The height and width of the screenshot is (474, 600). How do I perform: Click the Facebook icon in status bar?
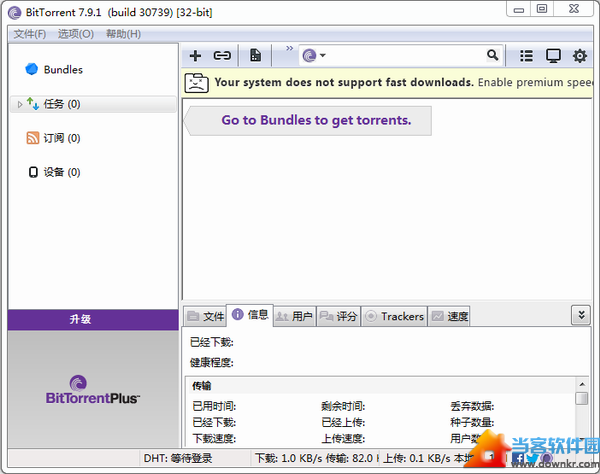tap(518, 458)
